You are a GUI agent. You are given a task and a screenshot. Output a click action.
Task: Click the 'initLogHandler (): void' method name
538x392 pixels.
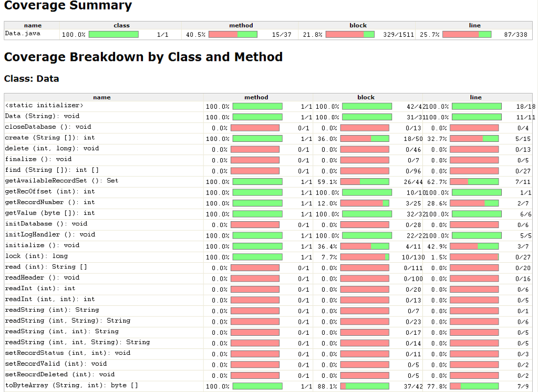tap(50, 234)
